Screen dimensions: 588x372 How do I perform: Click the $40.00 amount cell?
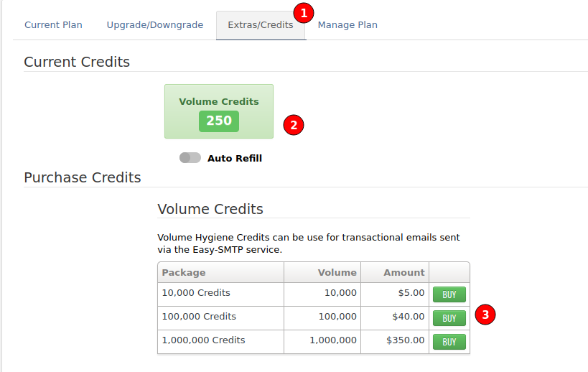click(409, 317)
